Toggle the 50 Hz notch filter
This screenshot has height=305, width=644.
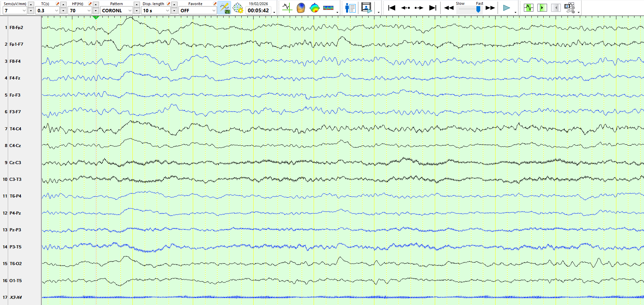coord(225,8)
